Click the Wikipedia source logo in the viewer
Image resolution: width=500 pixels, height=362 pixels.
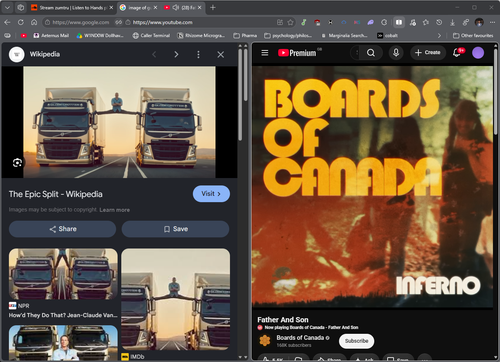click(17, 54)
